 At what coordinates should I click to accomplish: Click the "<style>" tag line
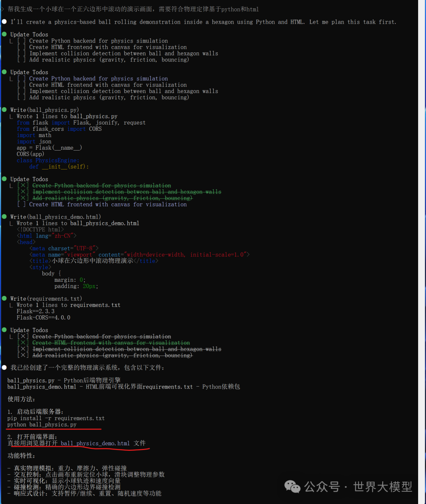tap(40, 267)
